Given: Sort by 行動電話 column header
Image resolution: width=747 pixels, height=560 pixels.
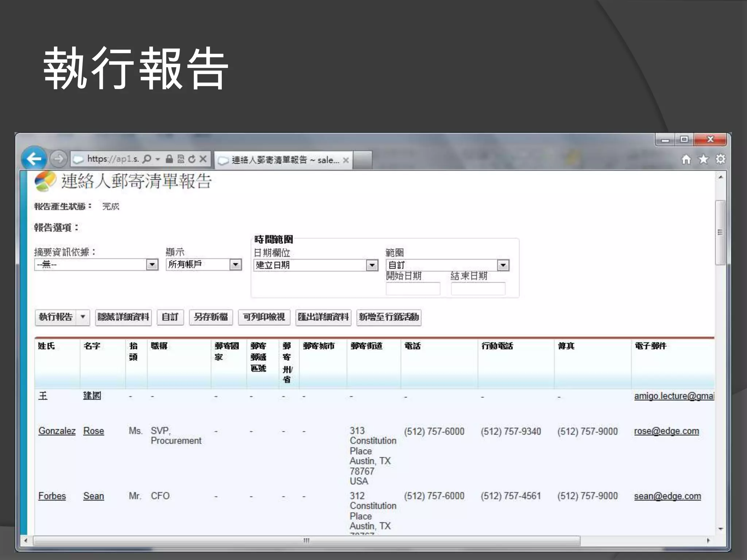Looking at the screenshot, I should pos(497,346).
